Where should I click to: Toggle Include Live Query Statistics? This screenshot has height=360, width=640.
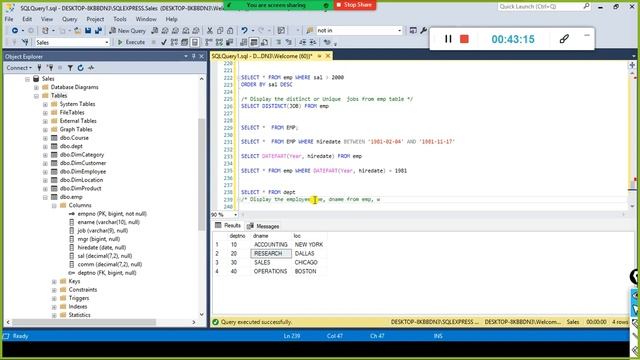click(x=219, y=42)
